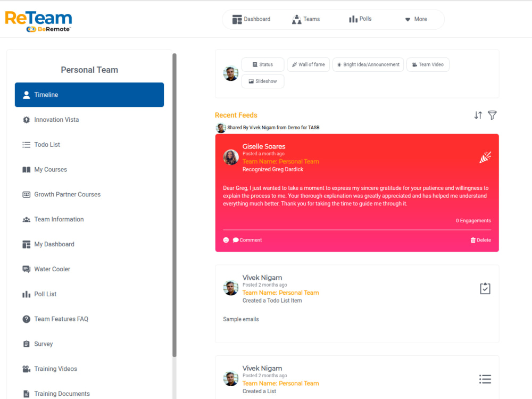Click the Personal Team heading
Viewport: 532px width, 399px height.
click(x=89, y=70)
